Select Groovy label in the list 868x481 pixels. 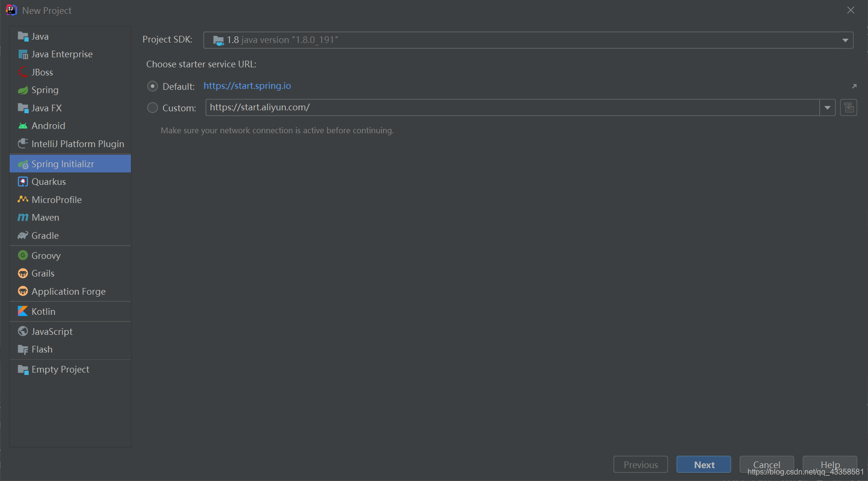pyautogui.click(x=46, y=256)
